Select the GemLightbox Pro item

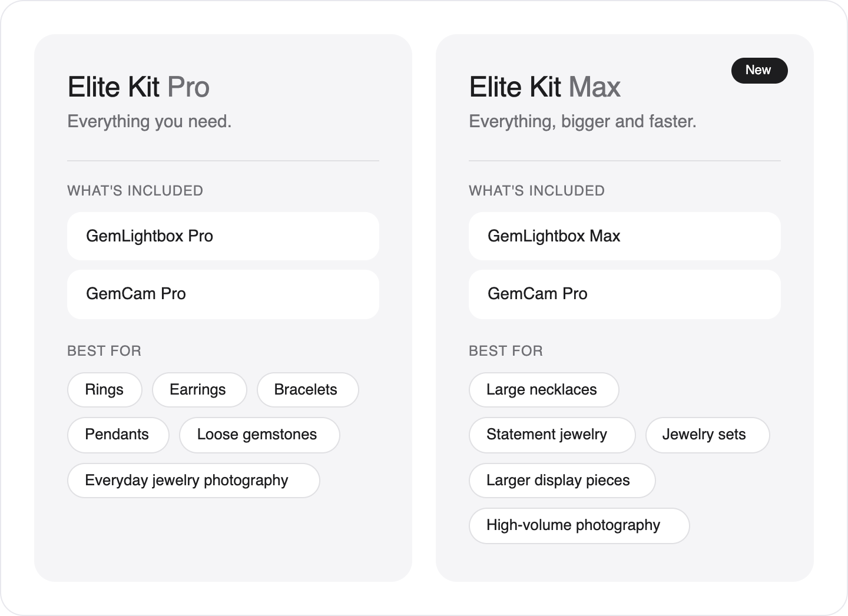pyautogui.click(x=223, y=236)
